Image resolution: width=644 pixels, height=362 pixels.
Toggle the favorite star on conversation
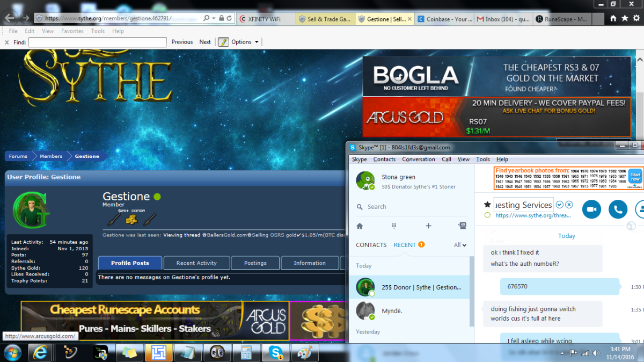pyautogui.click(x=487, y=205)
